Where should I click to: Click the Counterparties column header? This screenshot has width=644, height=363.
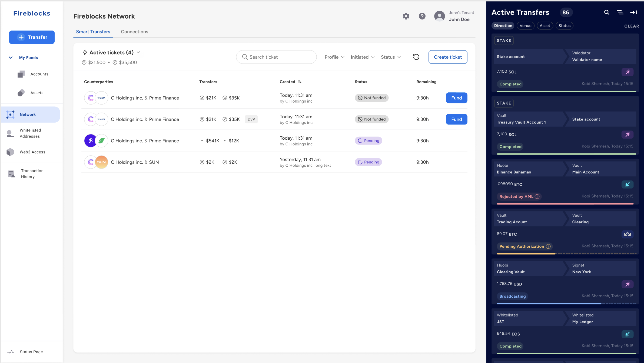98,82
